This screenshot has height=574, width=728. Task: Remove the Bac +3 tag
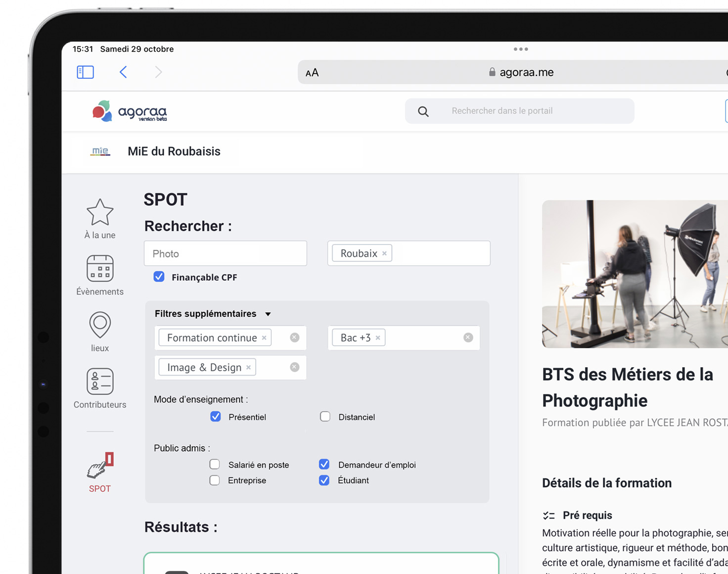(378, 338)
